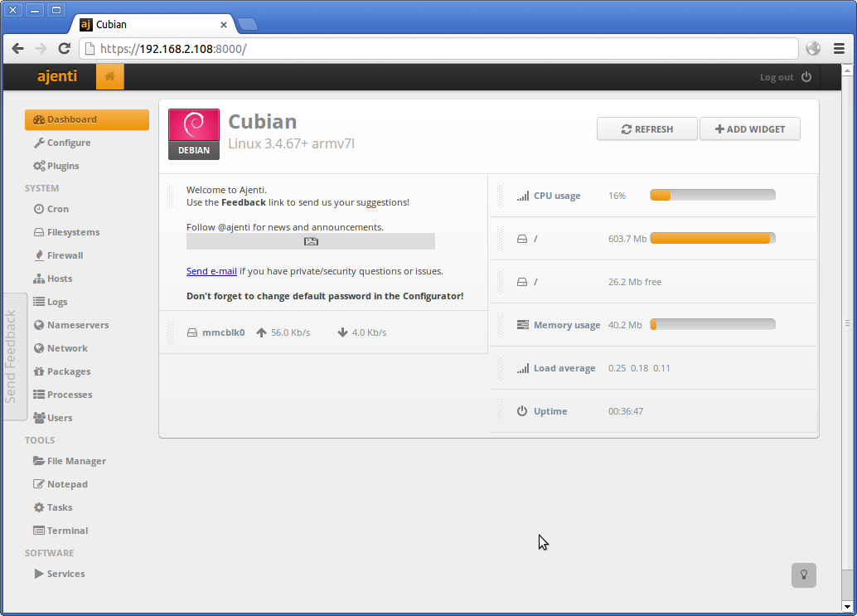Image resolution: width=857 pixels, height=616 pixels.
Task: Click the REFRESH button
Action: click(647, 129)
